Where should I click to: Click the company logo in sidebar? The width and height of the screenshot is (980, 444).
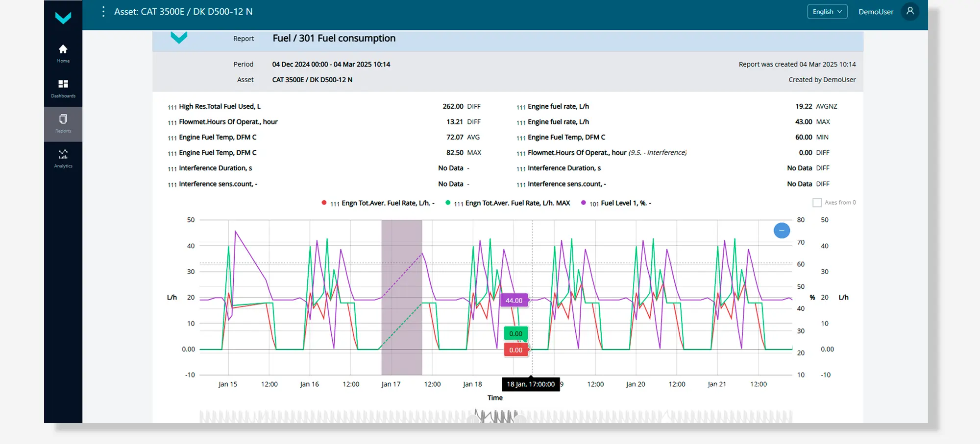(63, 18)
